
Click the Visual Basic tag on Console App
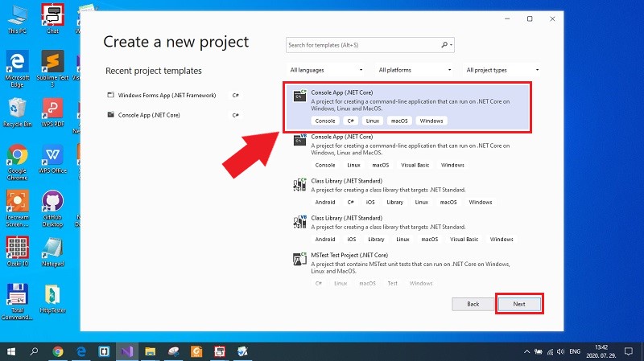415,166
